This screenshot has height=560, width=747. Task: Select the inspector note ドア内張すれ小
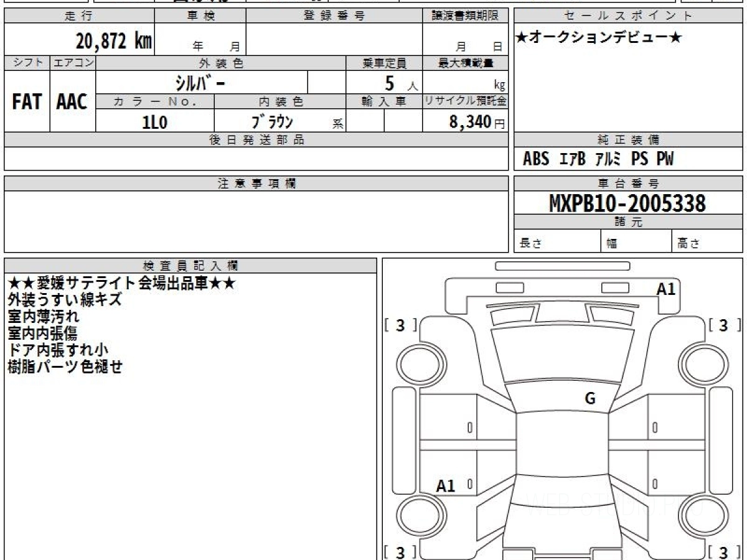[58, 350]
